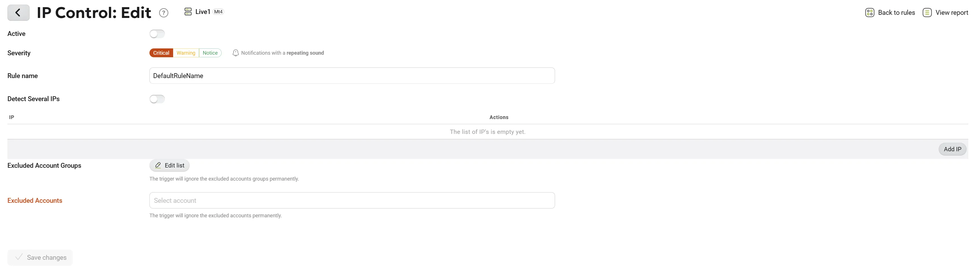980x270 pixels.
Task: Click the Edit list button label
Action: pyautogui.click(x=175, y=165)
